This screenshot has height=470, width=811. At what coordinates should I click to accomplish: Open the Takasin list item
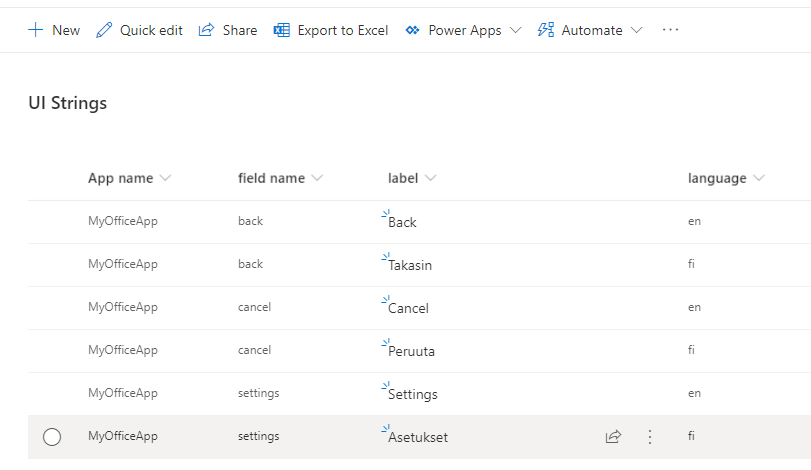coord(410,265)
